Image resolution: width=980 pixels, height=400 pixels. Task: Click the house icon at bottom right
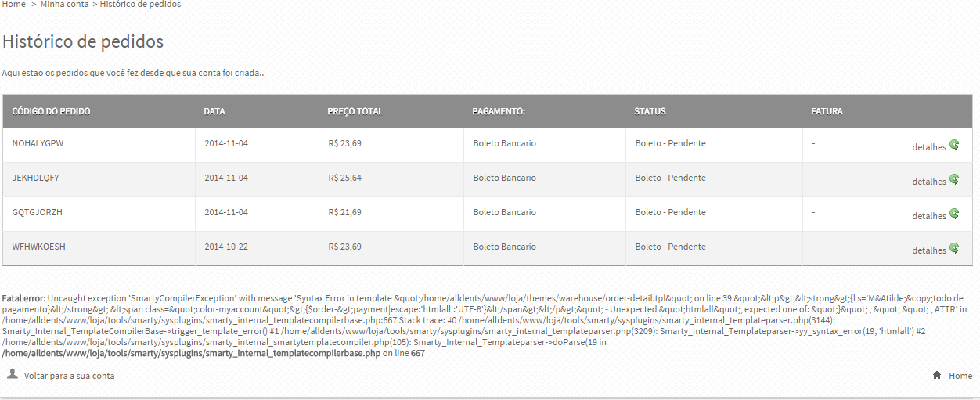pos(937,376)
